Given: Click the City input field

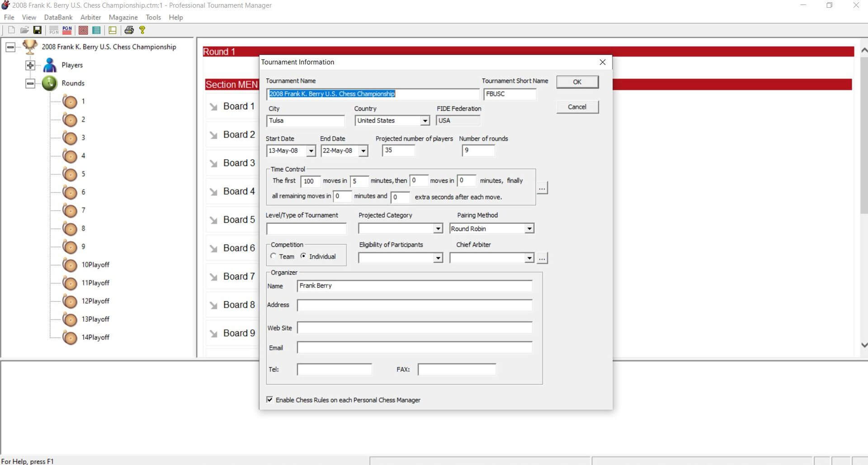Looking at the screenshot, I should (305, 121).
